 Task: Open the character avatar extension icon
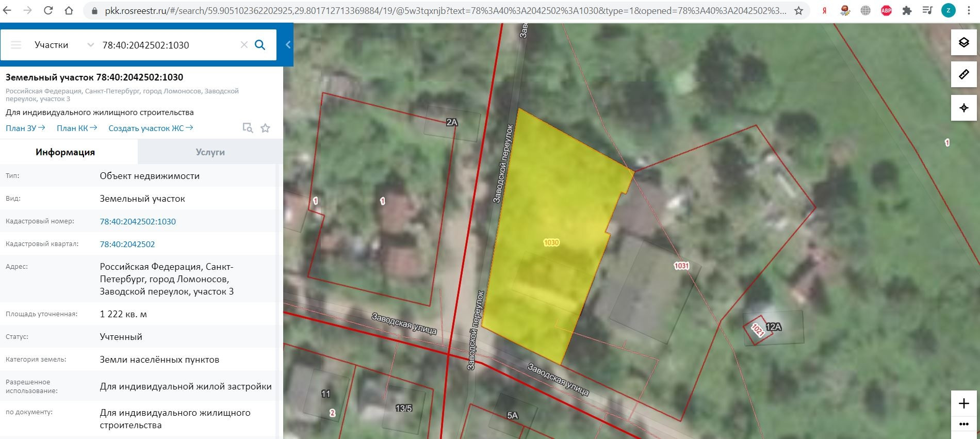(x=845, y=10)
